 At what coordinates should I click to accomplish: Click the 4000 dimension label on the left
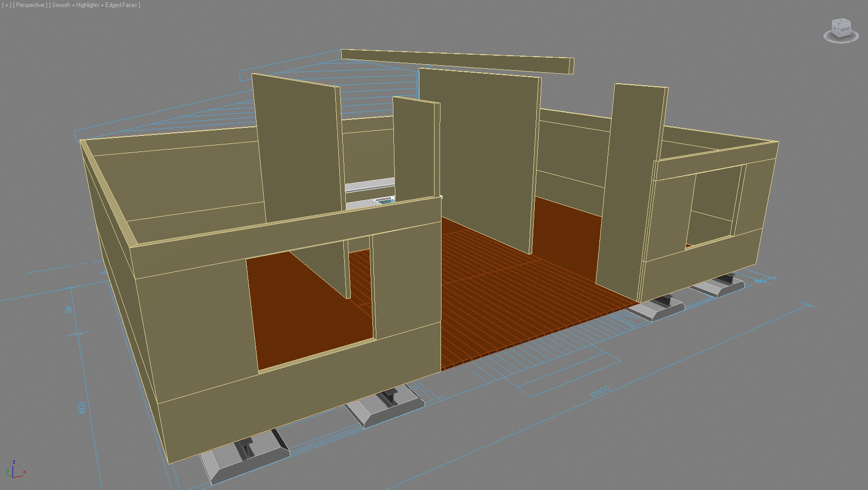point(82,407)
